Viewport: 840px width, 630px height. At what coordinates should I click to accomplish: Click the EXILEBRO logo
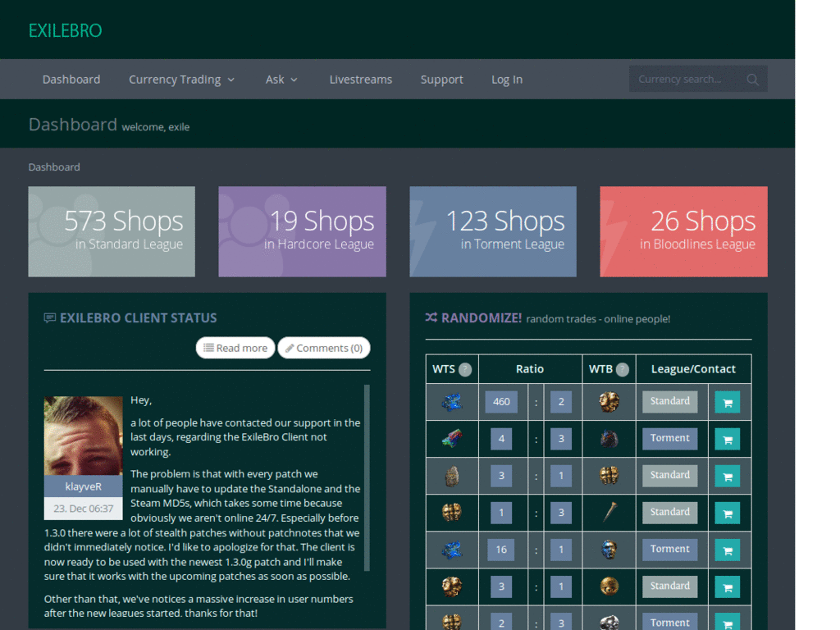pos(65,30)
